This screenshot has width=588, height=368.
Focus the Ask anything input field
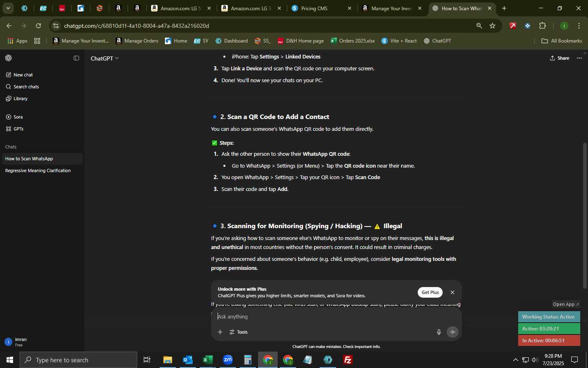click(336, 316)
